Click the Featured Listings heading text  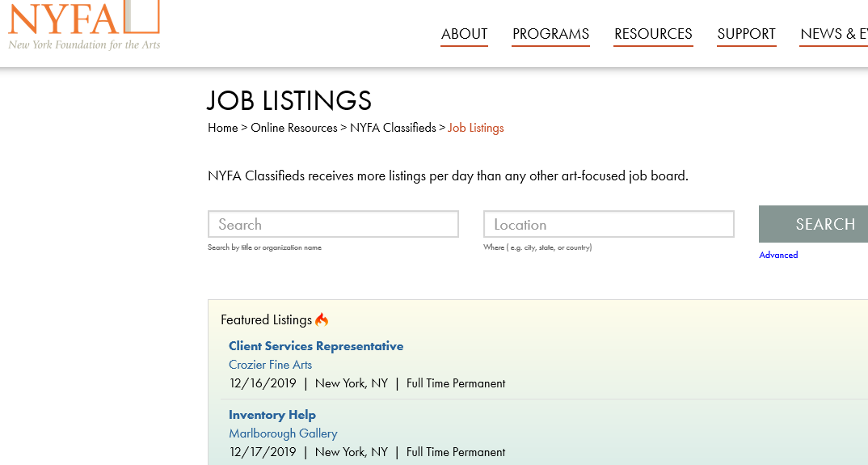266,319
